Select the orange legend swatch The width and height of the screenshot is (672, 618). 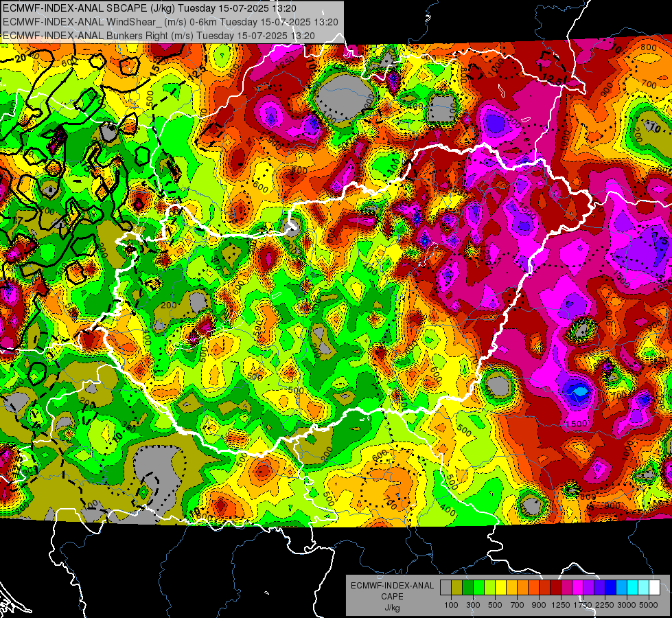522,587
